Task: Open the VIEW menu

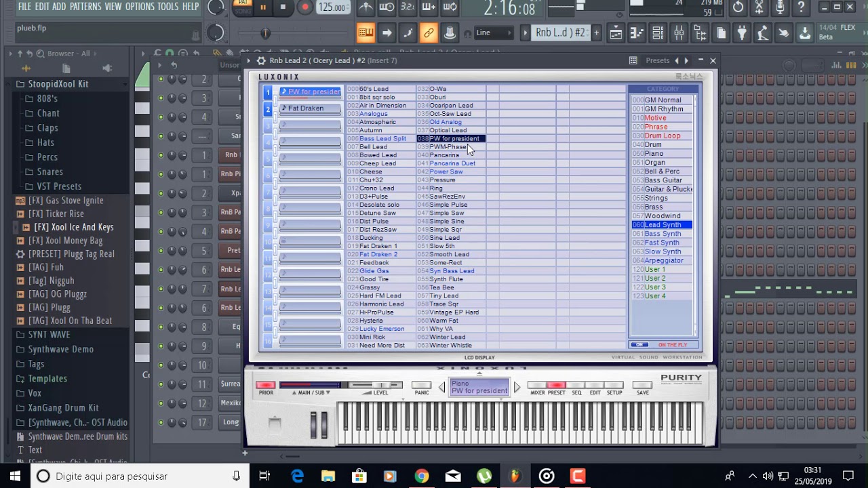Action: pyautogui.click(x=113, y=7)
